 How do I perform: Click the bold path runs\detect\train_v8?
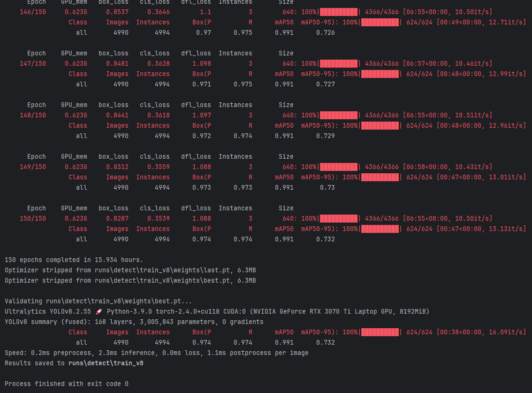tap(106, 363)
